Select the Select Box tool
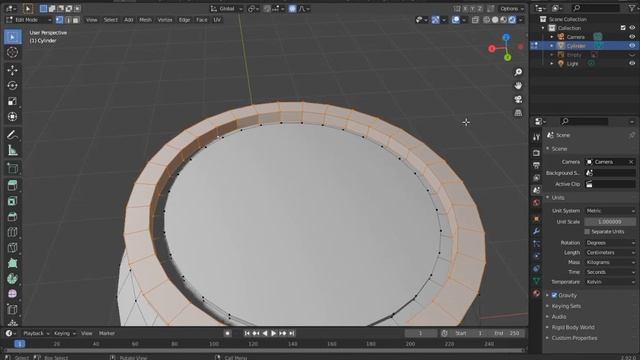Viewport: 640px width, 360px height. click(13, 37)
